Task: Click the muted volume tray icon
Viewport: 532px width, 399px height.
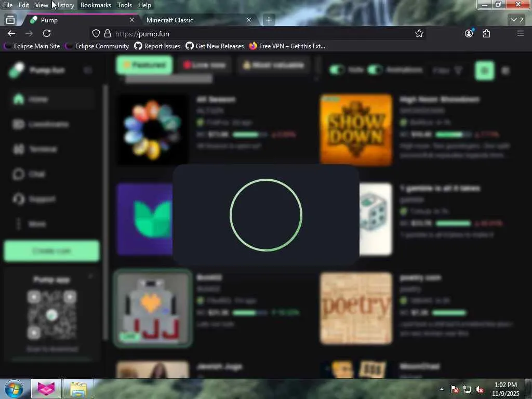Action: tap(480, 390)
